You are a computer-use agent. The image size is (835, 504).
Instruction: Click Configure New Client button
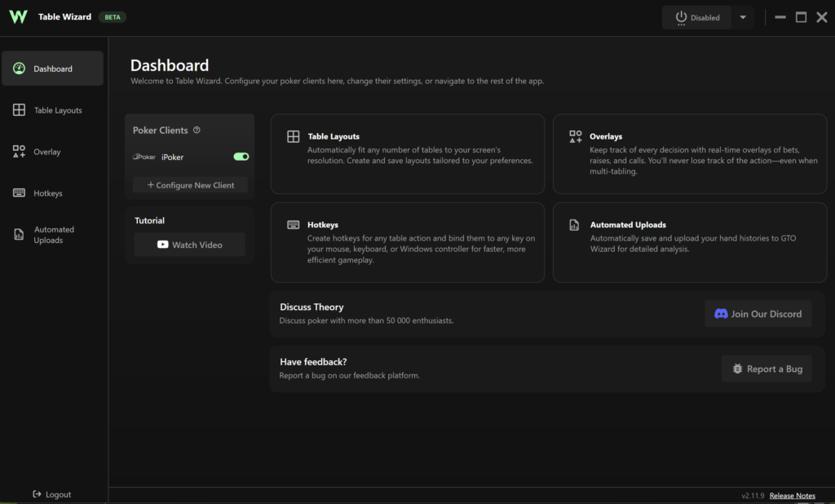[190, 185]
